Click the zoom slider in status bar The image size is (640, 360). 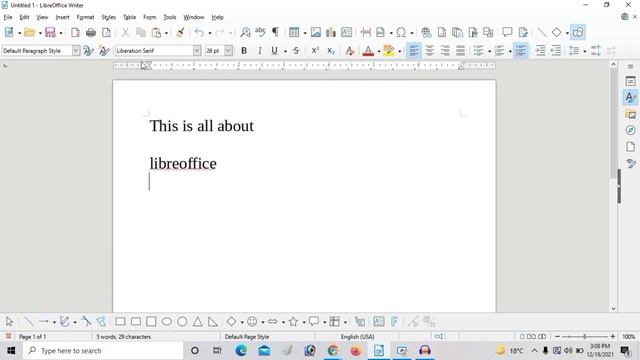(585, 337)
